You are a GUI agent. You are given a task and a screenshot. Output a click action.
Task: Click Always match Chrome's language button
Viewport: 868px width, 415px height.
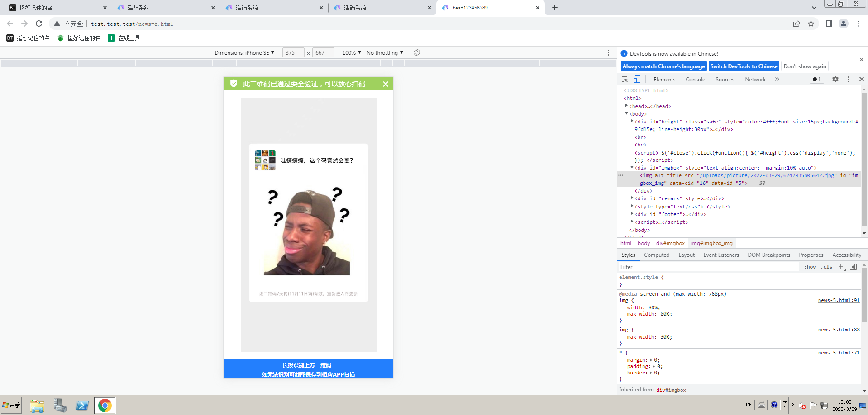pos(663,66)
